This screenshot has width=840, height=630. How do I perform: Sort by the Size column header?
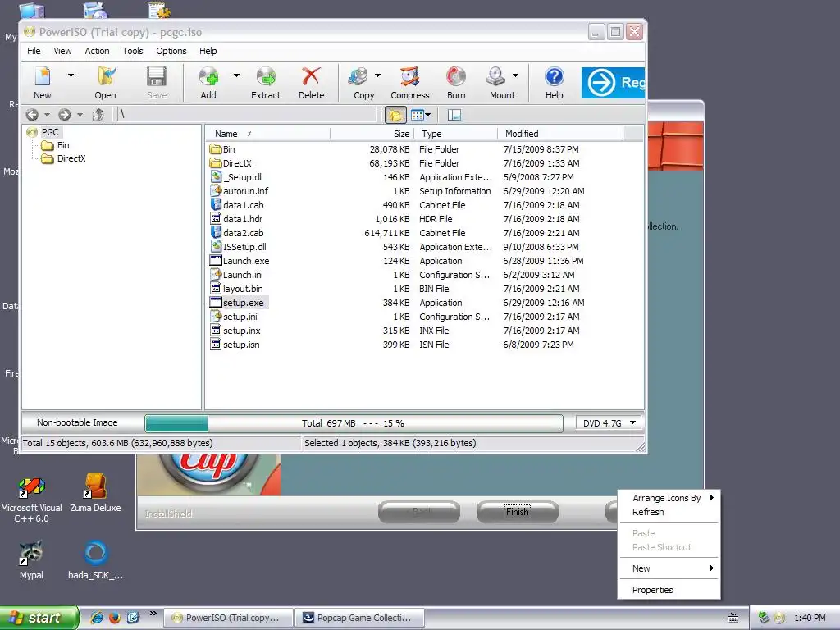coord(372,134)
